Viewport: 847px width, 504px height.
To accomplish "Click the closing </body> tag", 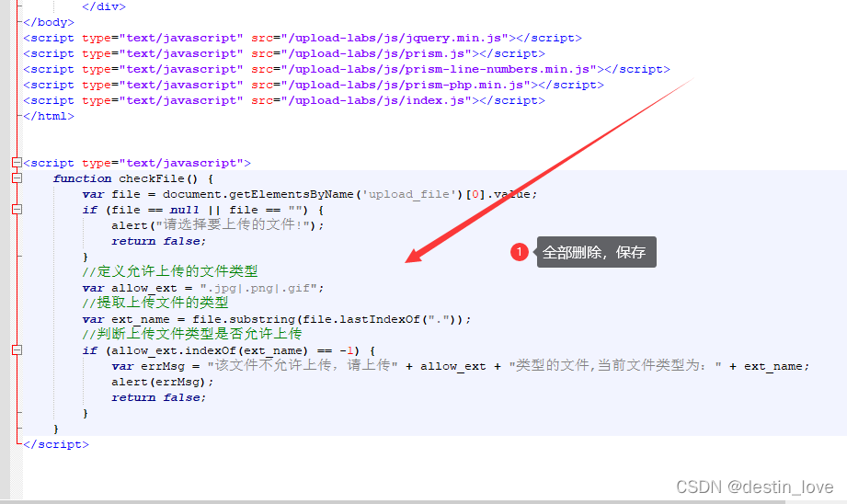I will click(49, 22).
